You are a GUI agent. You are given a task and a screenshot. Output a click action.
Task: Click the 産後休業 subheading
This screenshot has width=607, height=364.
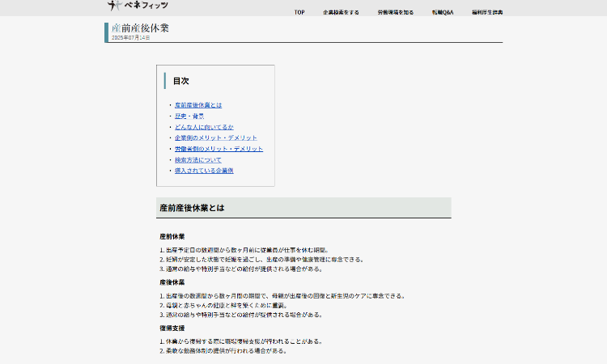(x=172, y=282)
